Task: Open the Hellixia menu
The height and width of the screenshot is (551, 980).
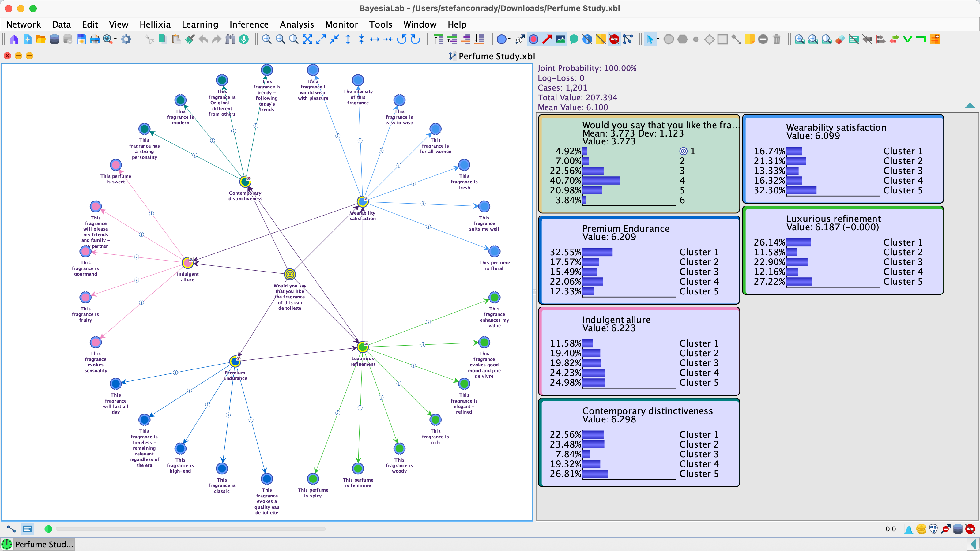Action: pyautogui.click(x=155, y=24)
